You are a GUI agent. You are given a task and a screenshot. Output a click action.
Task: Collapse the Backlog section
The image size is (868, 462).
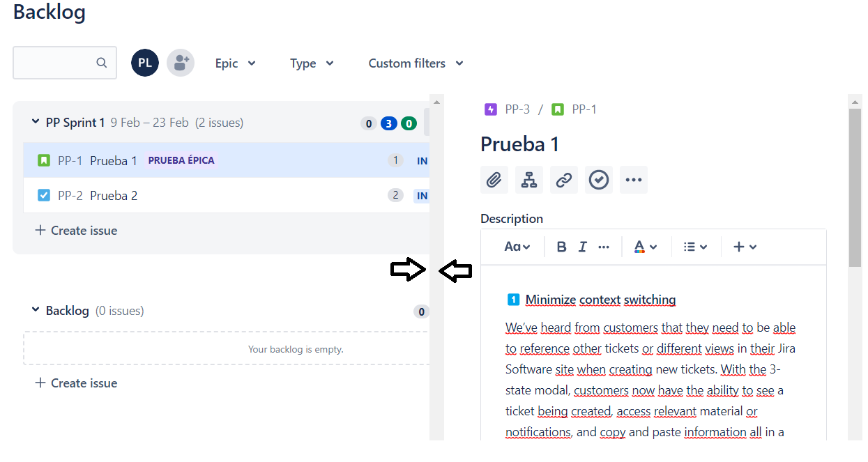pos(36,310)
